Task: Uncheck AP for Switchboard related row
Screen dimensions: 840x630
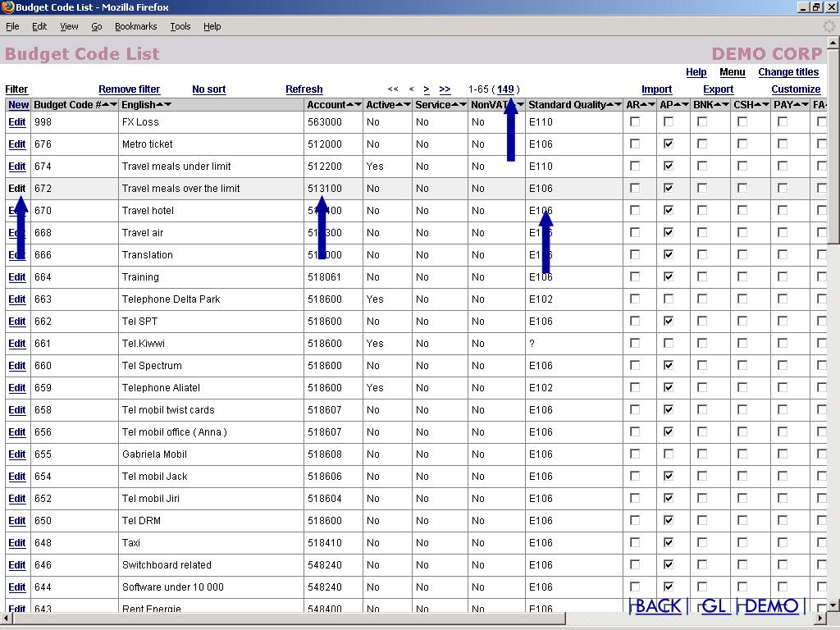Action: [x=669, y=564]
